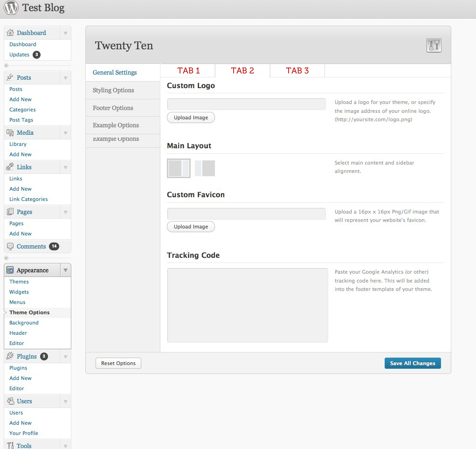Open Post Tags in sidebar
476x449 pixels.
click(21, 120)
